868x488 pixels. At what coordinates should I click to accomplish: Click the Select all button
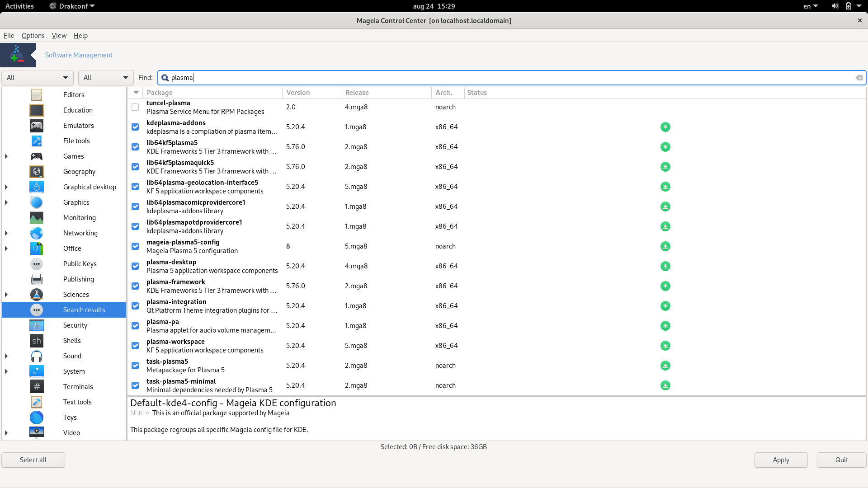tap(33, 460)
